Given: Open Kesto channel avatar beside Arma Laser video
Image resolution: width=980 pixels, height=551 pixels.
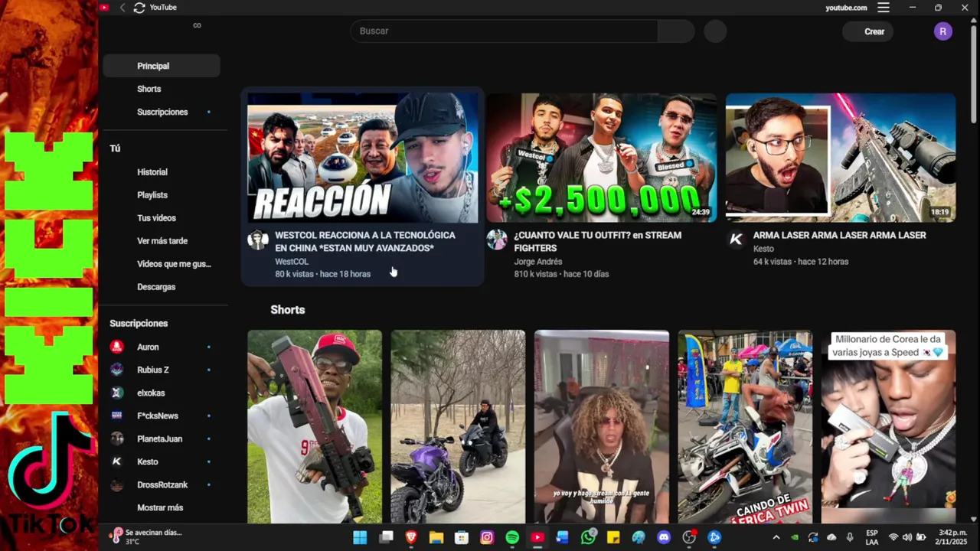Looking at the screenshot, I should tap(736, 240).
